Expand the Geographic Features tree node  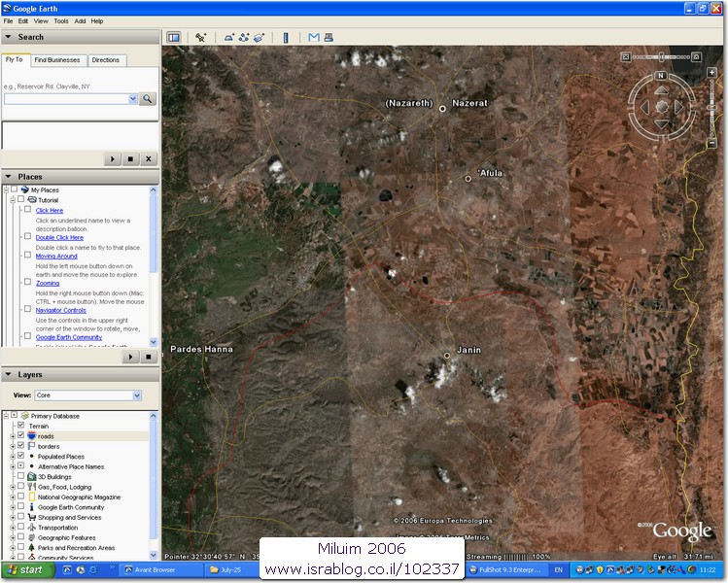pyautogui.click(x=13, y=538)
